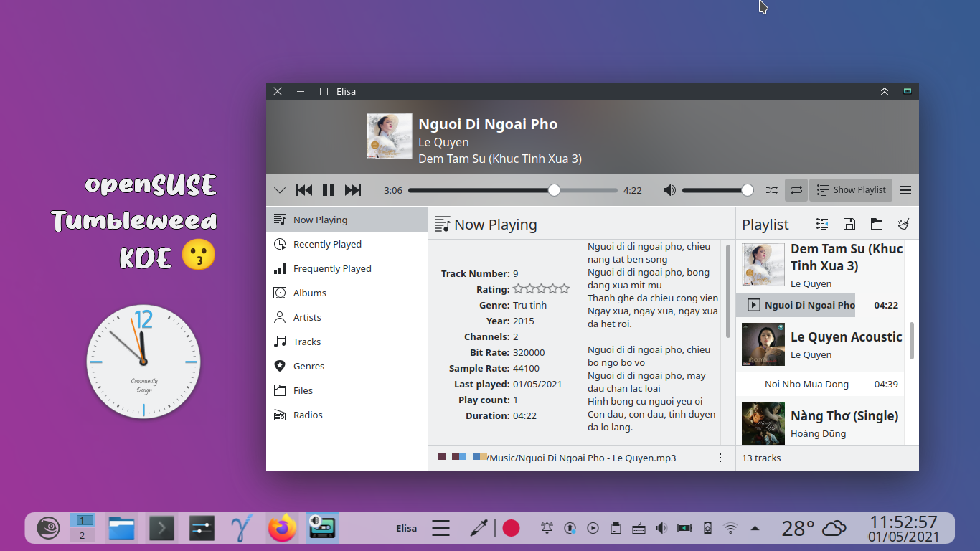Click the play indicator on Nguoi Di Ngoai Pho
Viewport: 980px width, 551px height.
753,305
